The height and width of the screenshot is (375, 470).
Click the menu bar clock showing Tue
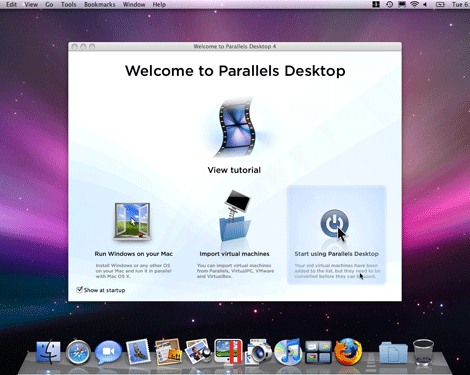point(460,5)
